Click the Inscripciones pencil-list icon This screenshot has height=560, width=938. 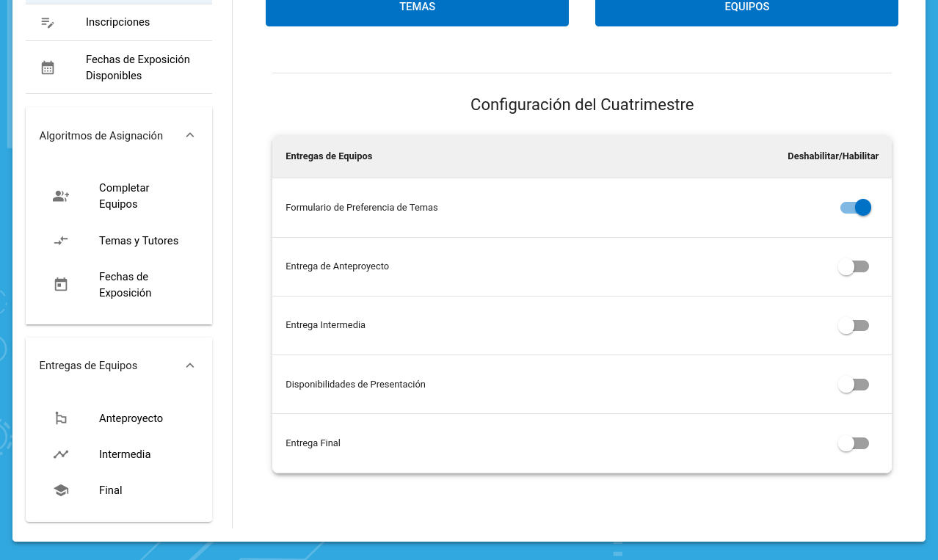point(48,23)
